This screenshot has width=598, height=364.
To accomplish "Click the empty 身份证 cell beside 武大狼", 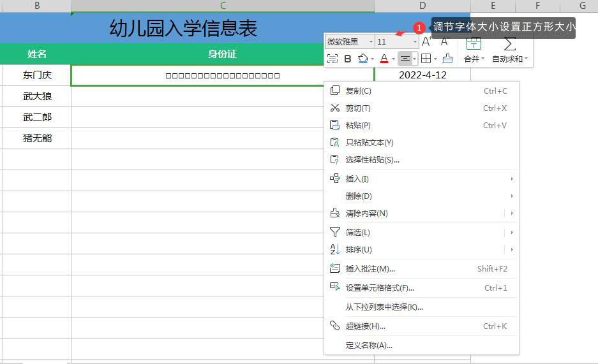I will point(197,96).
